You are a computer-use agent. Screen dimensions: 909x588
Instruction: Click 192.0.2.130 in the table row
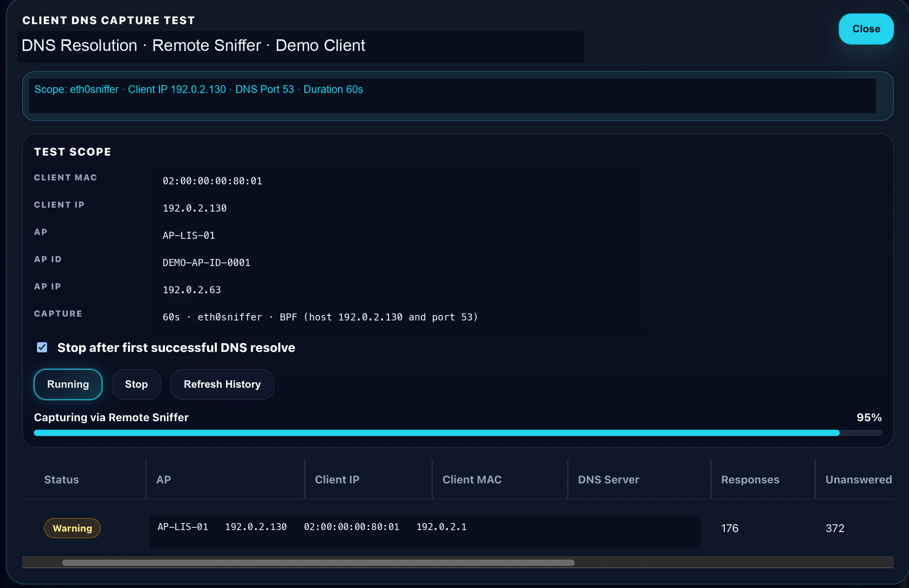tap(256, 527)
